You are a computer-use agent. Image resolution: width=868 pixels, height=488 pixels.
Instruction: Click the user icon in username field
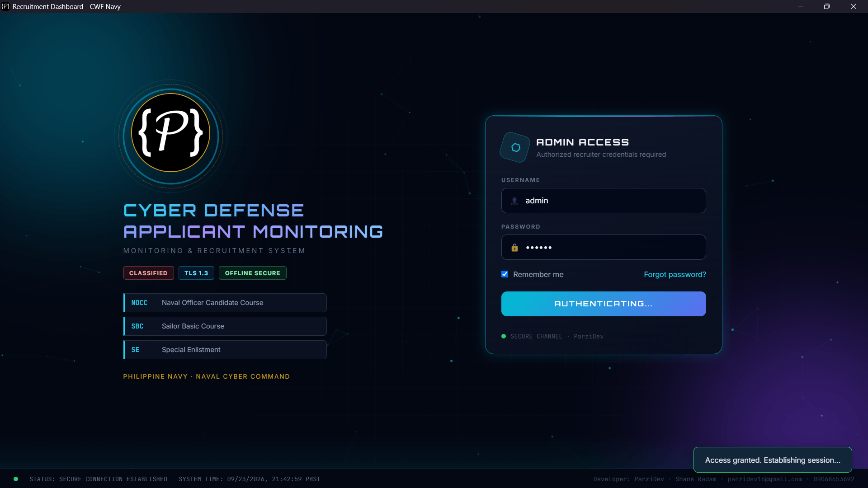(514, 201)
